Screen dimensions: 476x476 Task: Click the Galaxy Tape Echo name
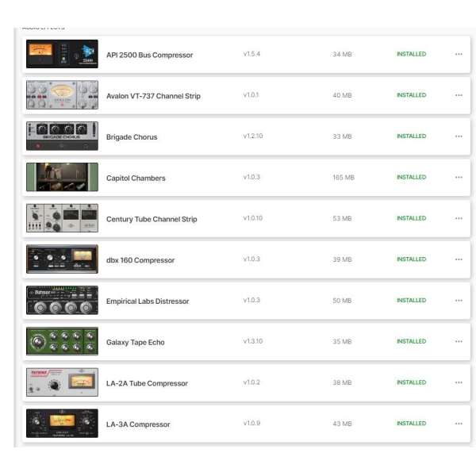point(136,343)
